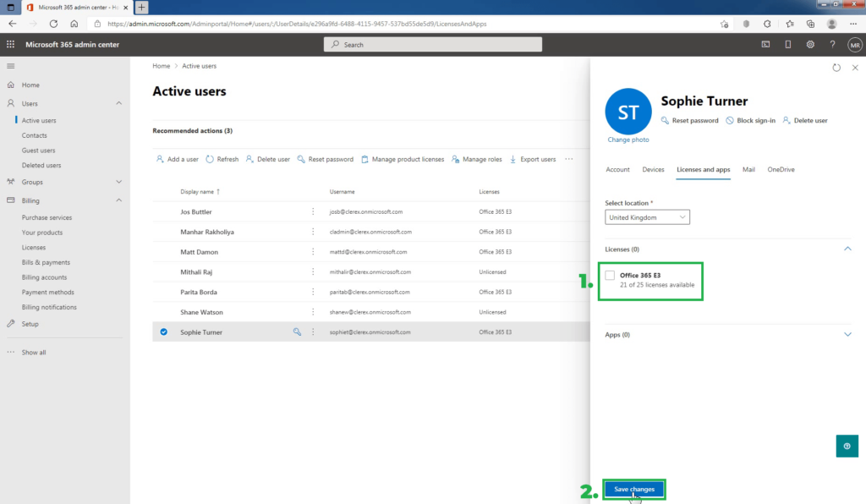Open Guest users in sidebar
This screenshot has width=866, height=504.
(x=38, y=151)
